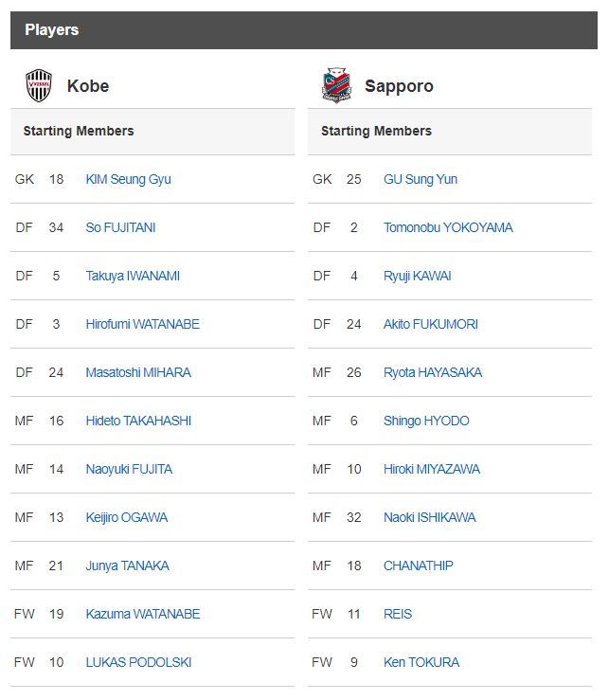Select Masatoshi MIHARA from Kobe lineup
Screen dimensions: 609x700
[138, 372]
